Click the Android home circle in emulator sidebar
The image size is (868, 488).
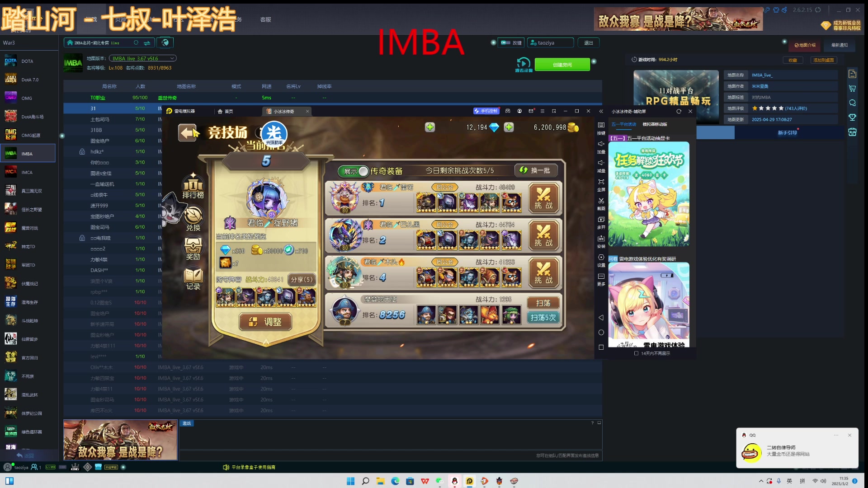(601, 333)
